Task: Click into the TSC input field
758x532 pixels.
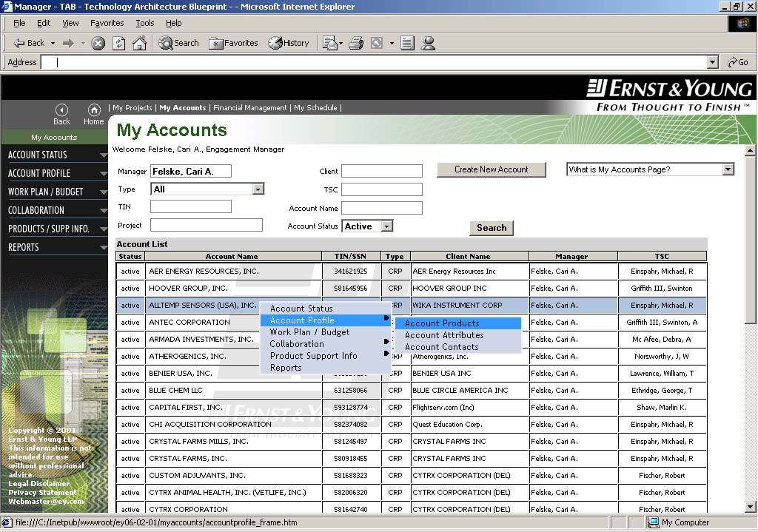Action: tap(382, 189)
